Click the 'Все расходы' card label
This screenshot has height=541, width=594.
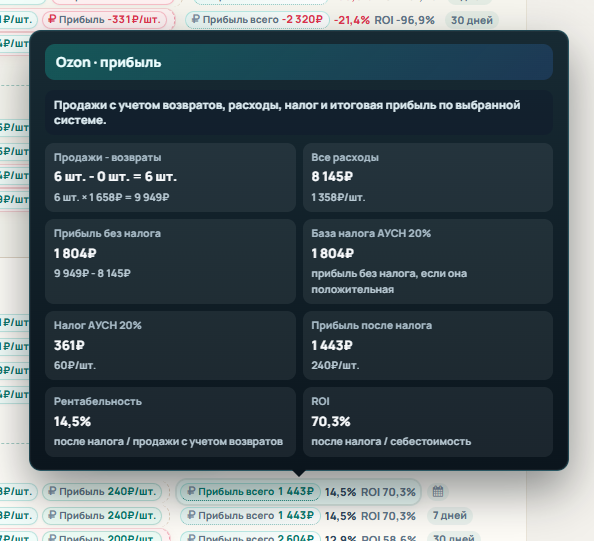(345, 157)
